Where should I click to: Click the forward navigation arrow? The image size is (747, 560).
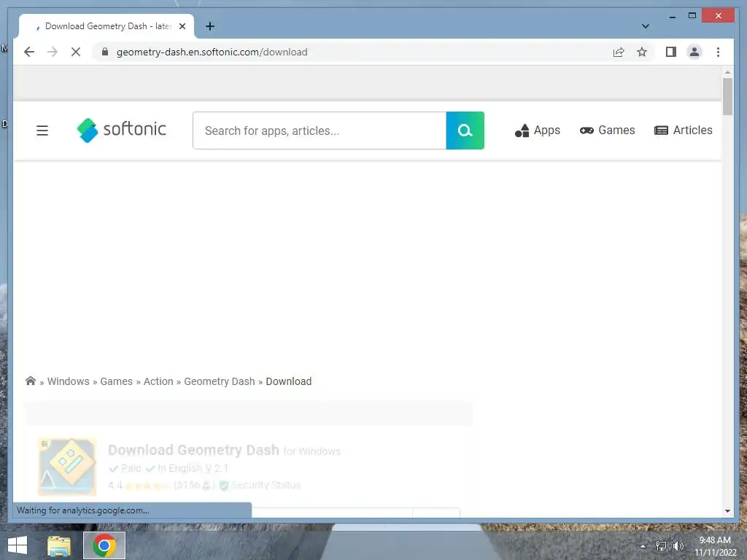click(x=53, y=52)
